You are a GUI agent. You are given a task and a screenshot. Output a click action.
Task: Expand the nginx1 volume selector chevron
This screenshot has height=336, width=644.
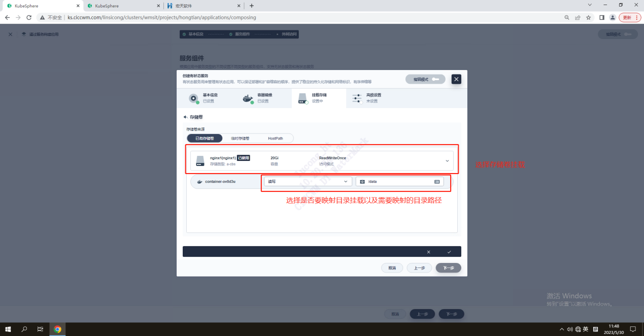coord(447,161)
